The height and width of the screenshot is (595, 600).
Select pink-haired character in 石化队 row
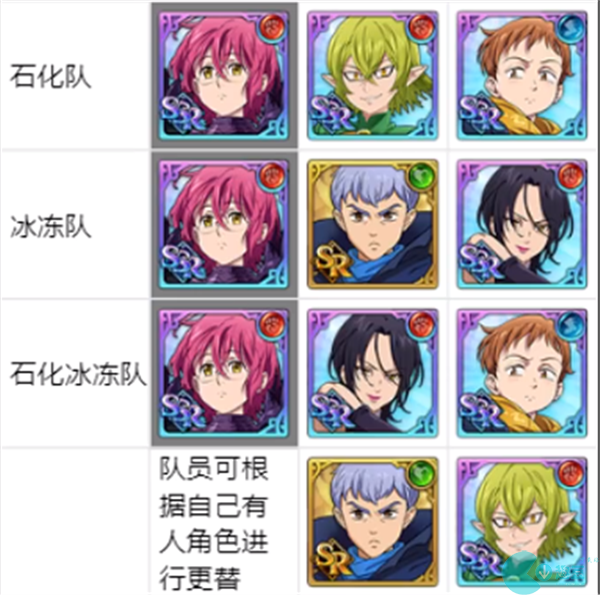[x=223, y=75]
